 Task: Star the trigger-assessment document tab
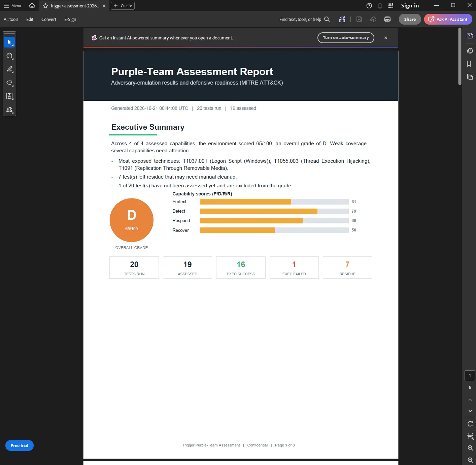point(45,6)
